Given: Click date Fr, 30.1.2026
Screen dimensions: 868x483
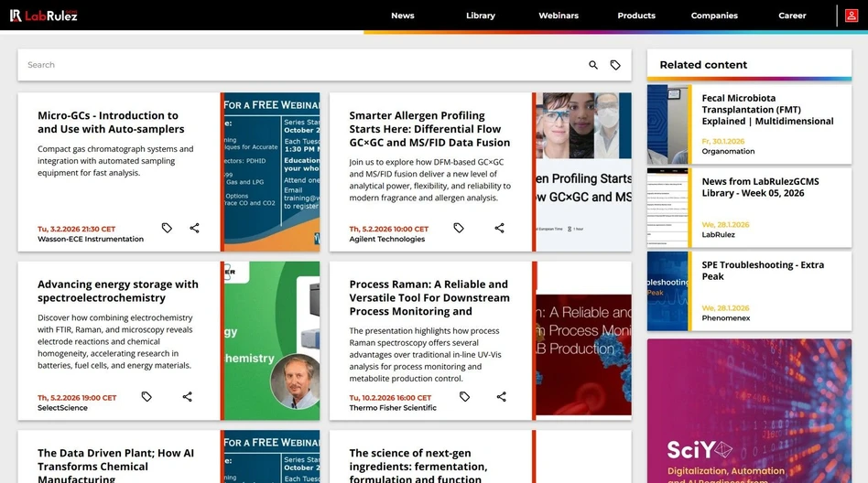Looking at the screenshot, I should (723, 141).
